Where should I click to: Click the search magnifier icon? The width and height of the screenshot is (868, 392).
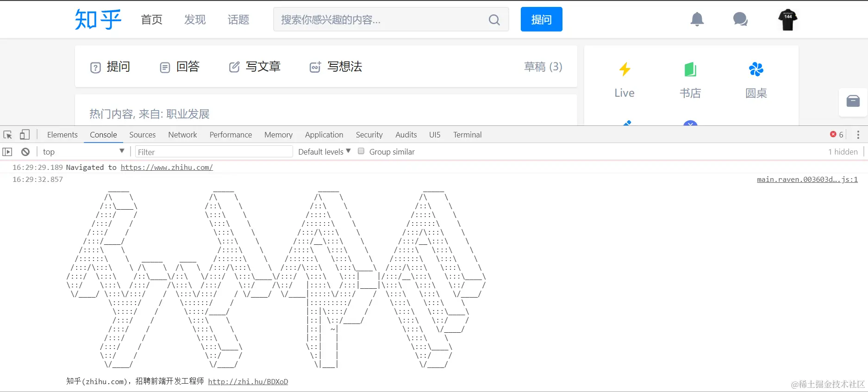click(x=494, y=19)
